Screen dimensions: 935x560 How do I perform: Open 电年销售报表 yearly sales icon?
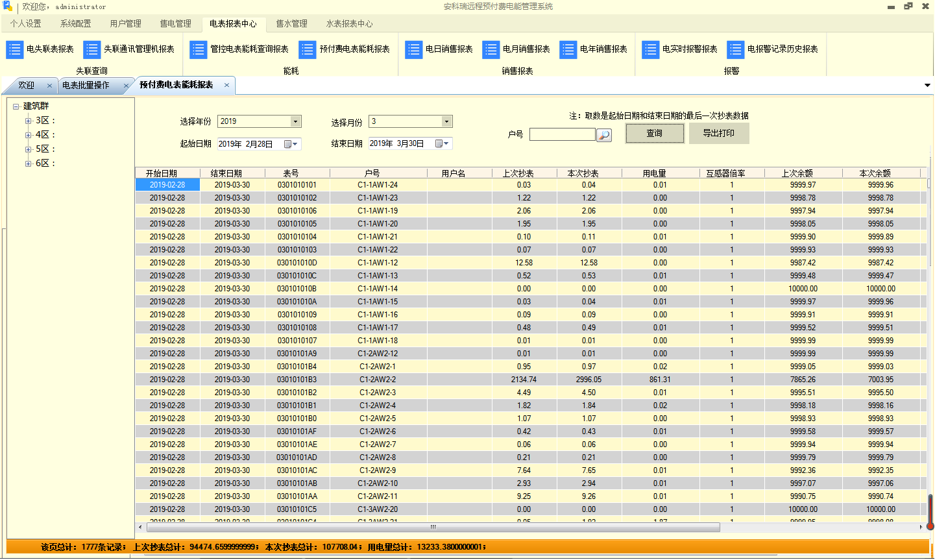click(x=568, y=49)
